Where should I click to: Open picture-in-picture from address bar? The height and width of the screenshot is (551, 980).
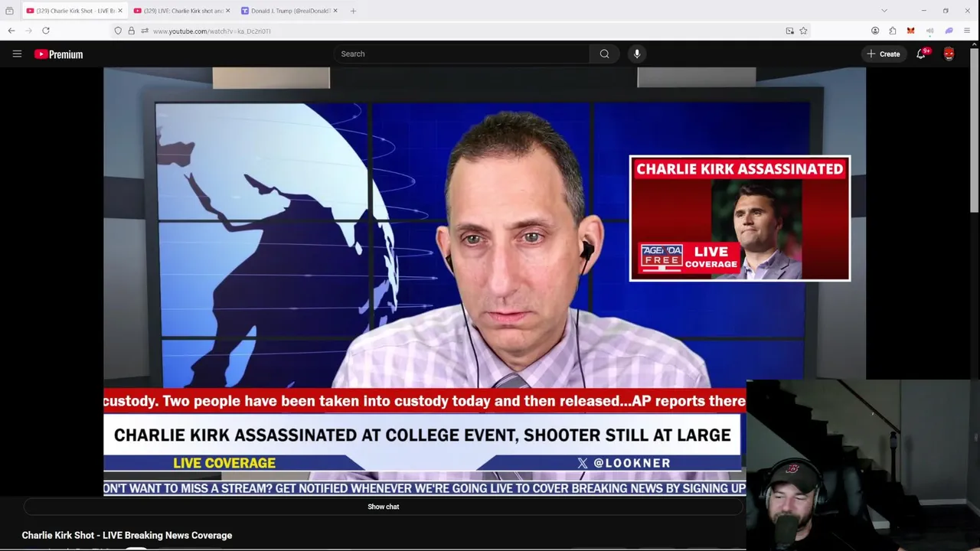790,31
